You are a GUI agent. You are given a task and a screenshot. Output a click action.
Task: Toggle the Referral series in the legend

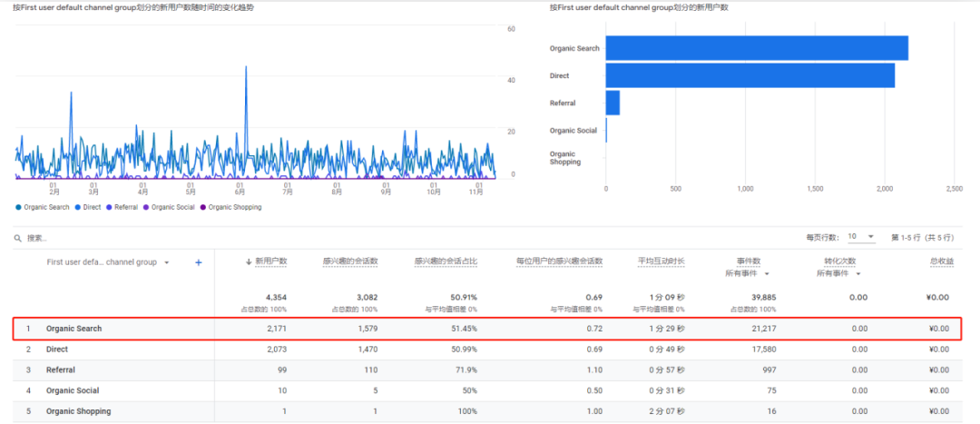[x=111, y=207]
